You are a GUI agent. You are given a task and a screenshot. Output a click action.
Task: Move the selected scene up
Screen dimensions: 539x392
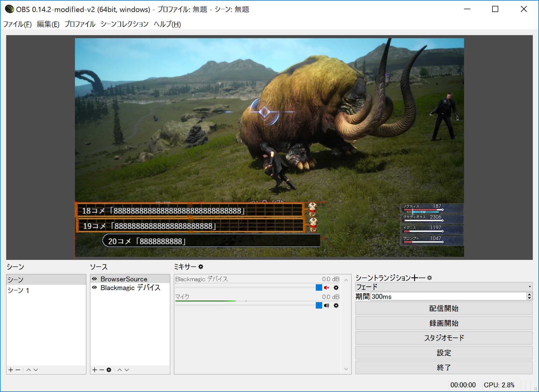pos(29,370)
